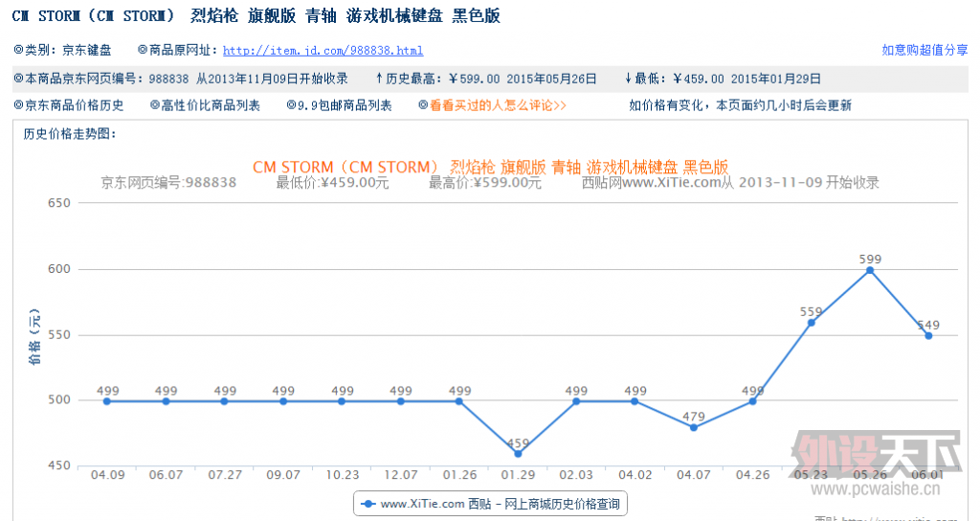Viewport: 980px width, 521px height.
Task: Open the item.jd.com/988838.html product link
Action: pyautogui.click(x=323, y=51)
